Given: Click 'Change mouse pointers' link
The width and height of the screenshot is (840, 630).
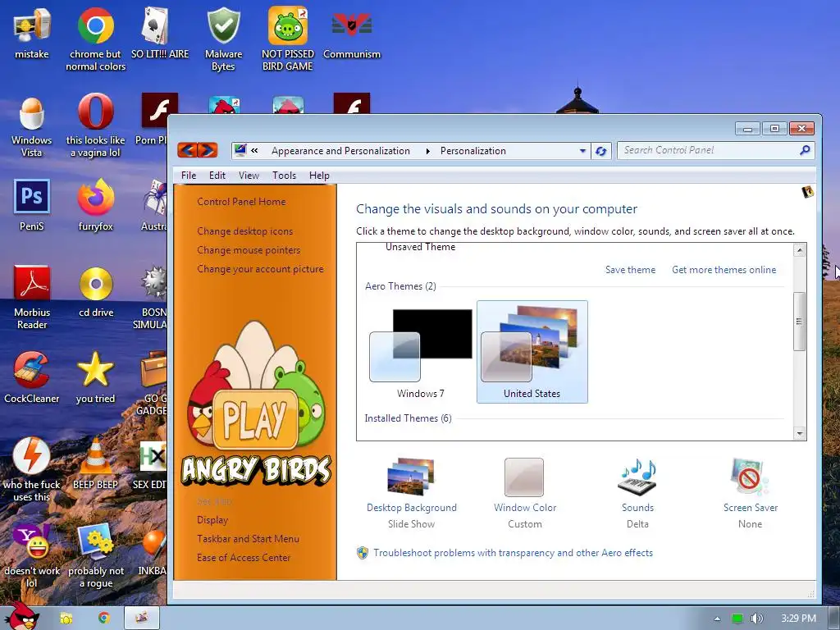Looking at the screenshot, I should 249,250.
